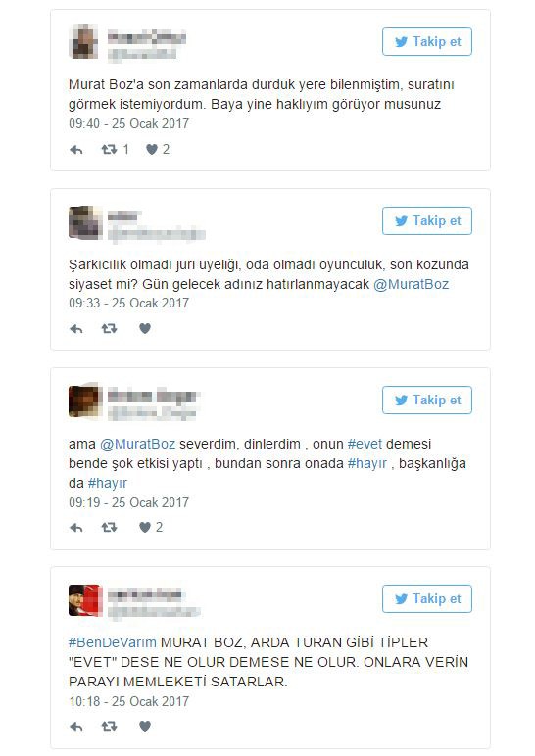
Task: Open the Atatürk flag profile avatar
Action: [x=85, y=600]
